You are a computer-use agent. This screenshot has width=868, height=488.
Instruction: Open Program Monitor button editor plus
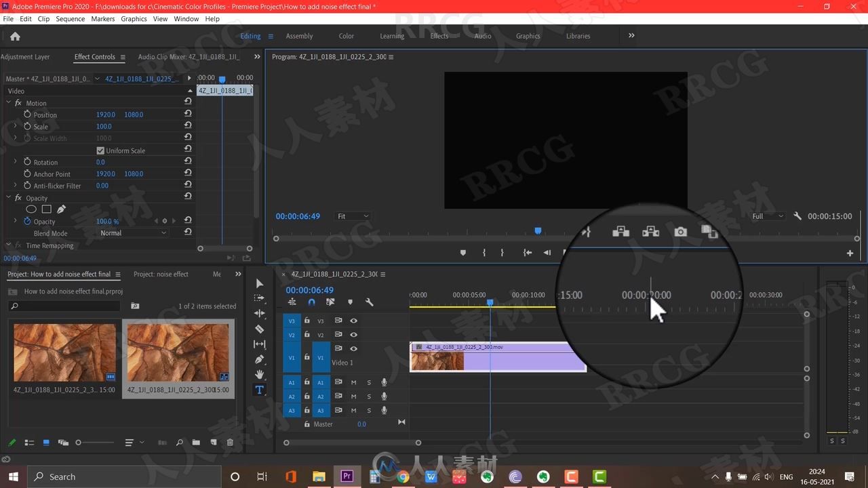pos(850,253)
